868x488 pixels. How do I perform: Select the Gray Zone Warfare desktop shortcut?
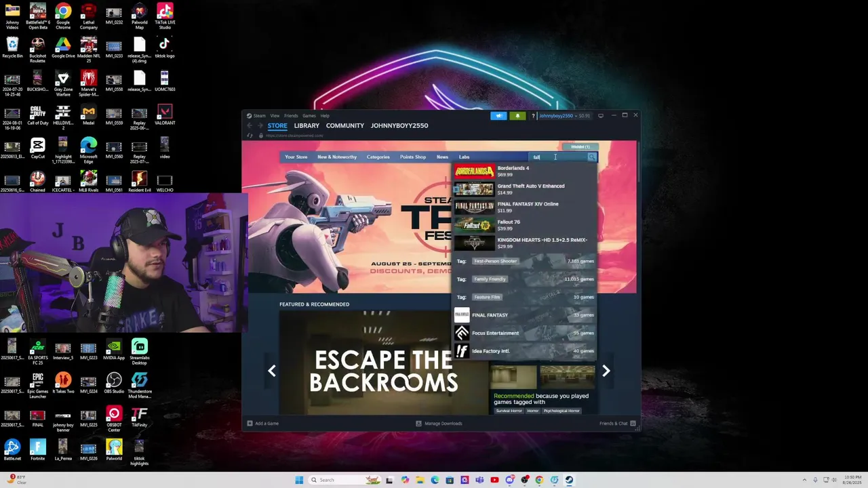[63, 83]
